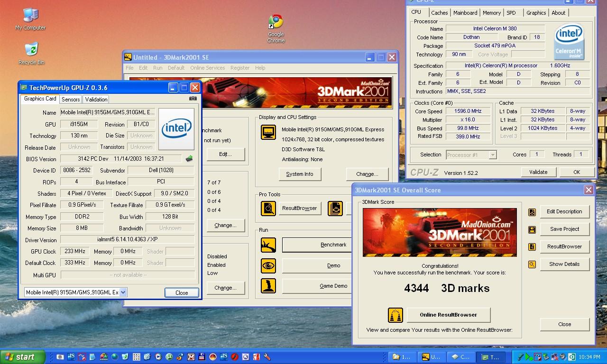The height and width of the screenshot is (364, 607).
Task: Select Graphics Card tab in GPU-Z
Action: 40,99
